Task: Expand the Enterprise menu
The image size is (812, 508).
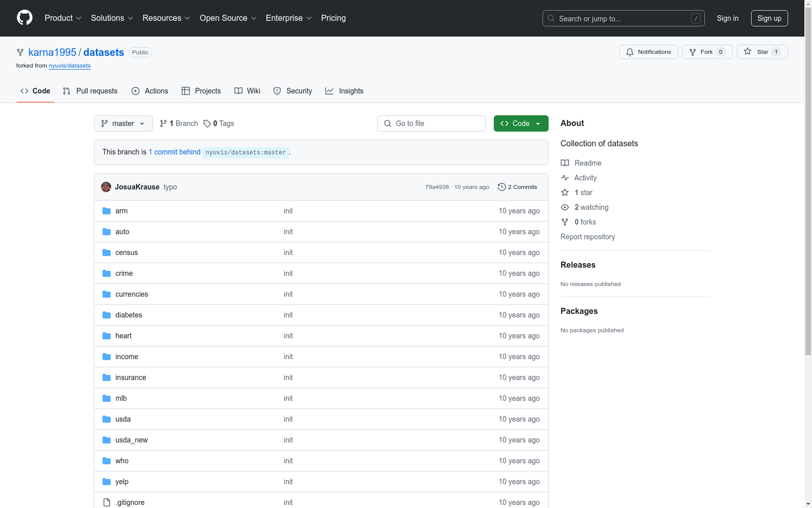Action: 289,18
